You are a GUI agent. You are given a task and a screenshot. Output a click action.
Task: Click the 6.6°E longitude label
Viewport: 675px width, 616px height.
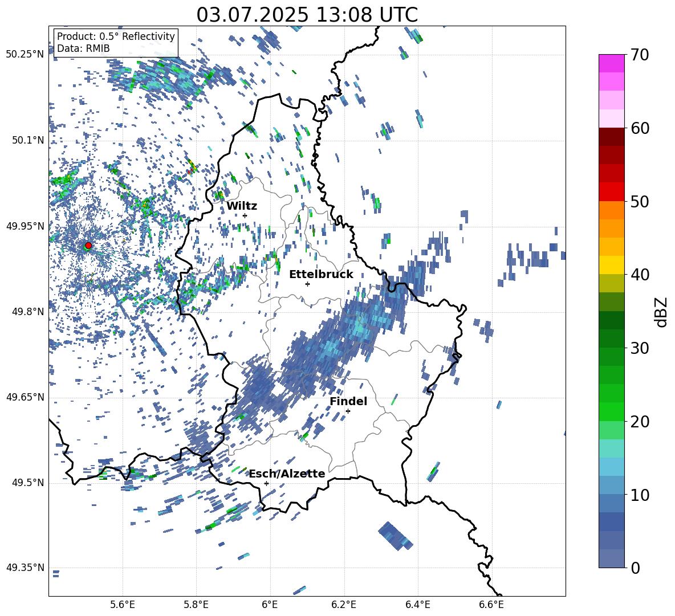coord(491,605)
